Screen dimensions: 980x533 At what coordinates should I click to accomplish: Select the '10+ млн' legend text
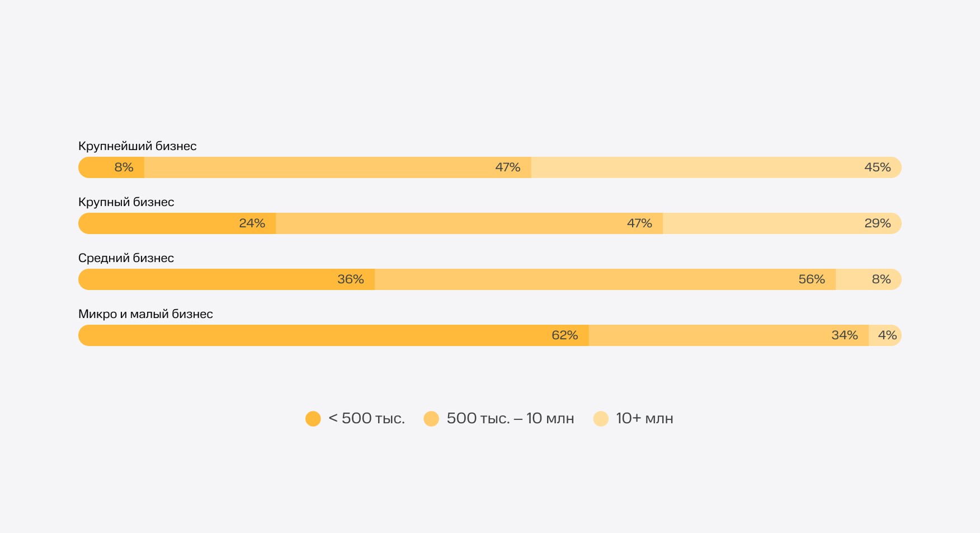[x=644, y=419]
